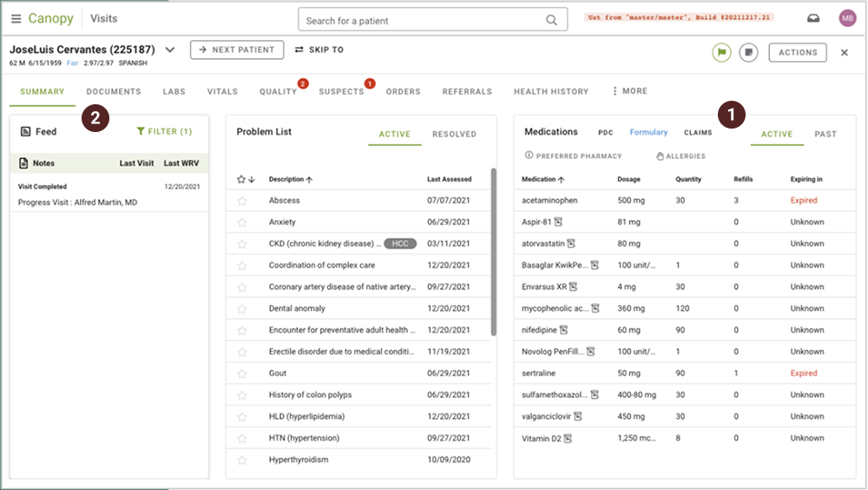Open the patient comments icon
This screenshot has width=868, height=490.
(x=748, y=52)
